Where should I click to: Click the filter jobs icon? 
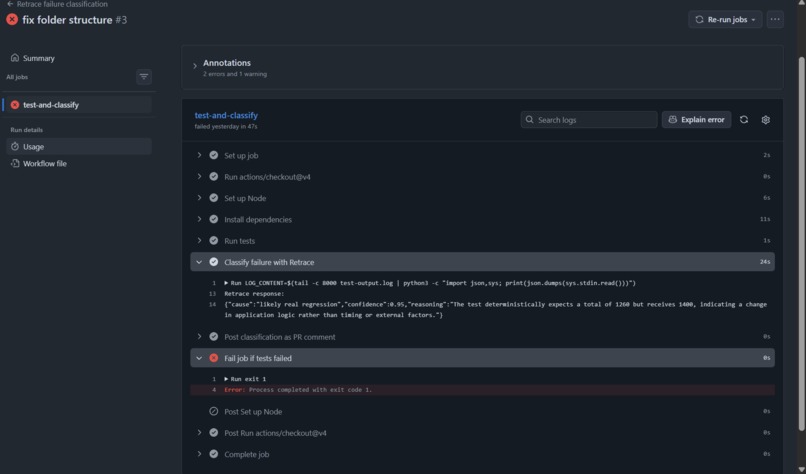pos(144,77)
